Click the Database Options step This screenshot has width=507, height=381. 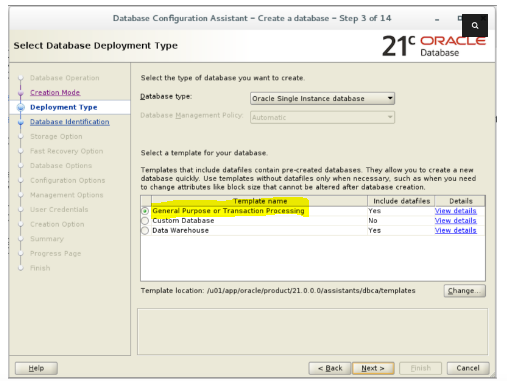pos(61,166)
